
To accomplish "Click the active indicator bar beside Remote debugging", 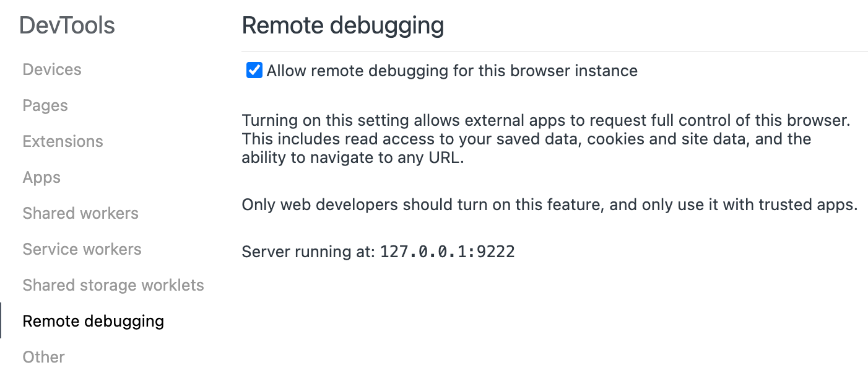I will 1,320.
